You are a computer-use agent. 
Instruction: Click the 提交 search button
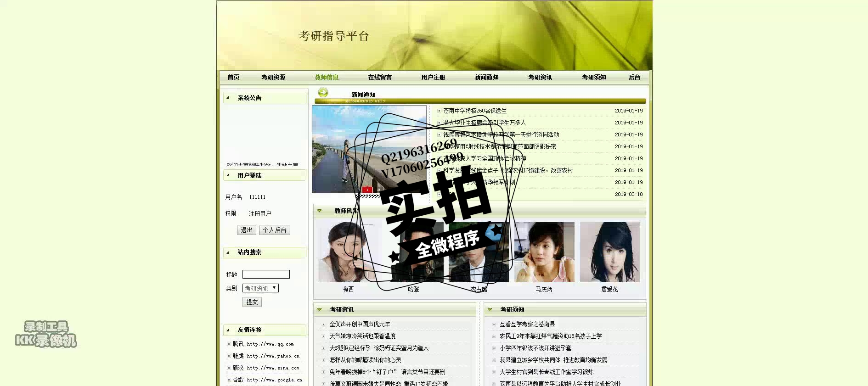point(252,302)
